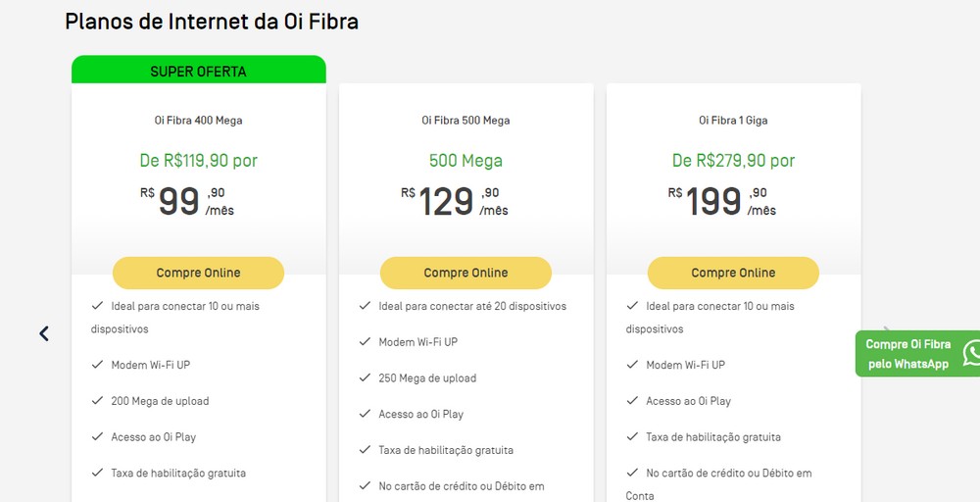The image size is (980, 502).
Task: Select the Oi Fibra 1 Giga plan title
Action: [x=733, y=121]
